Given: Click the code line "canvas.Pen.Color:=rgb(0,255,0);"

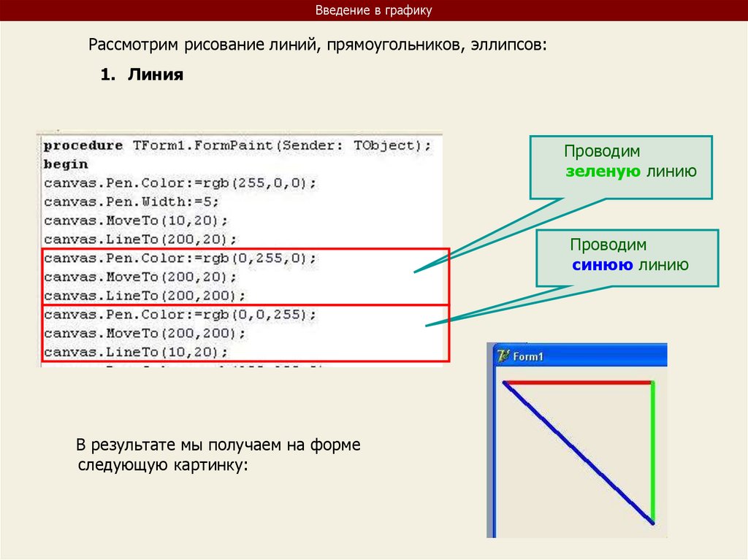Looking at the screenshot, I should click(x=180, y=258).
